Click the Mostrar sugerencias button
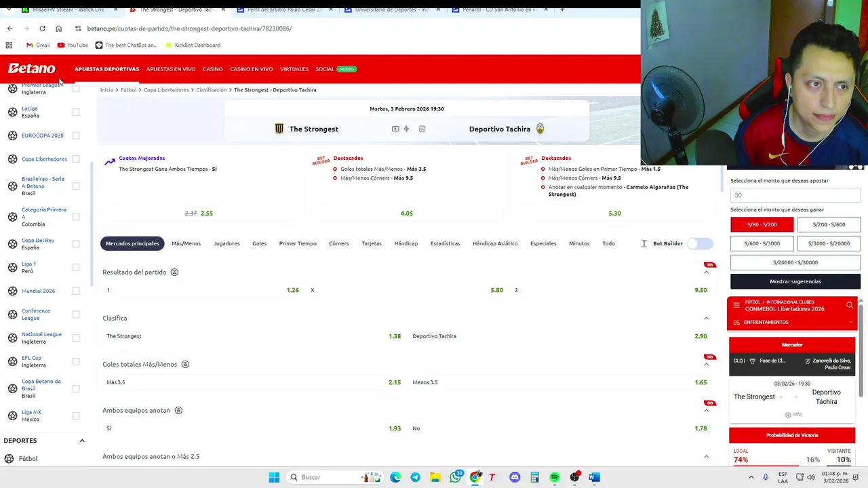This screenshot has height=488, width=868. (795, 281)
